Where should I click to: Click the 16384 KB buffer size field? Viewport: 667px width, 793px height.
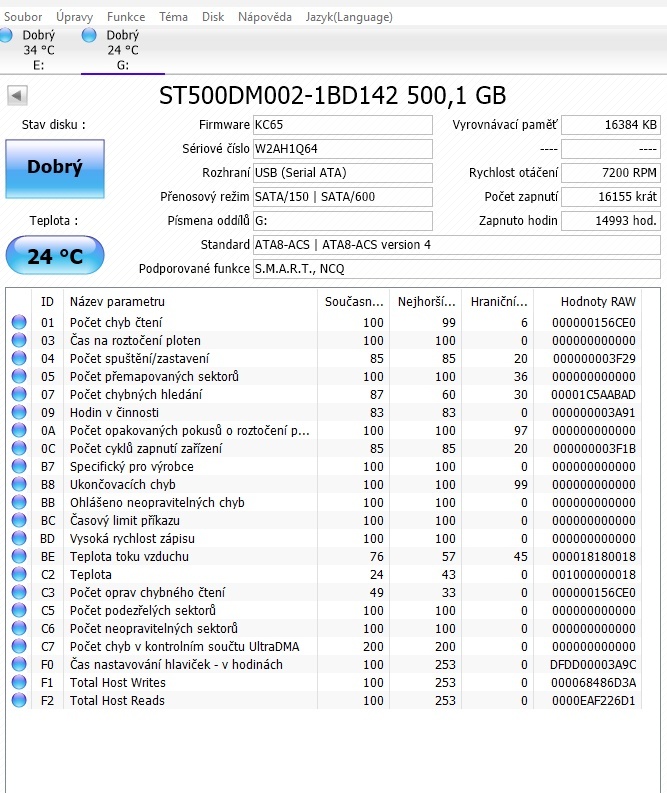tap(611, 125)
